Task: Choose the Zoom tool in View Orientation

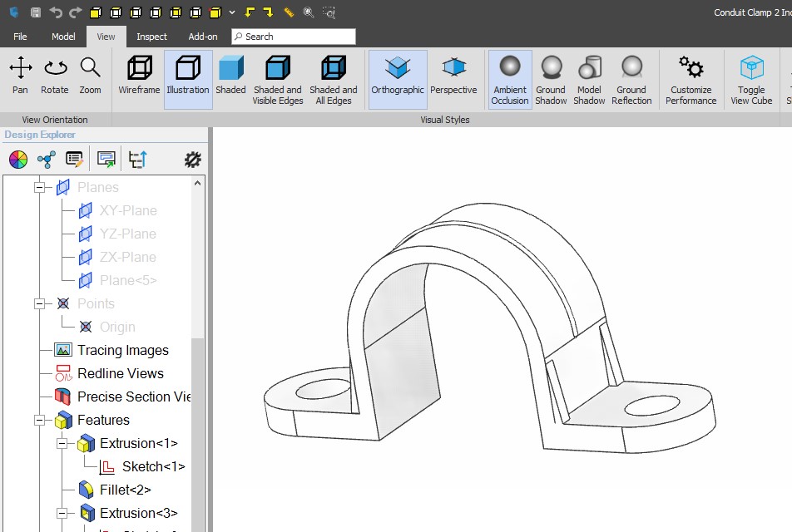Action: 90,76
